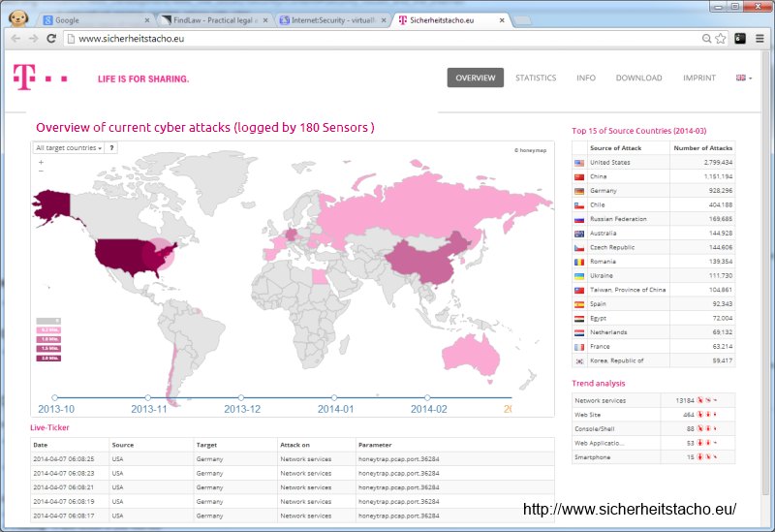Click the grey zero legend swatch
The height and width of the screenshot is (532, 775).
pos(48,321)
